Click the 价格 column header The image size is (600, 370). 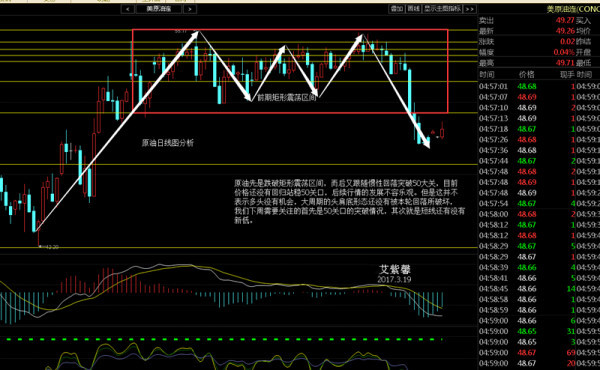click(x=527, y=75)
